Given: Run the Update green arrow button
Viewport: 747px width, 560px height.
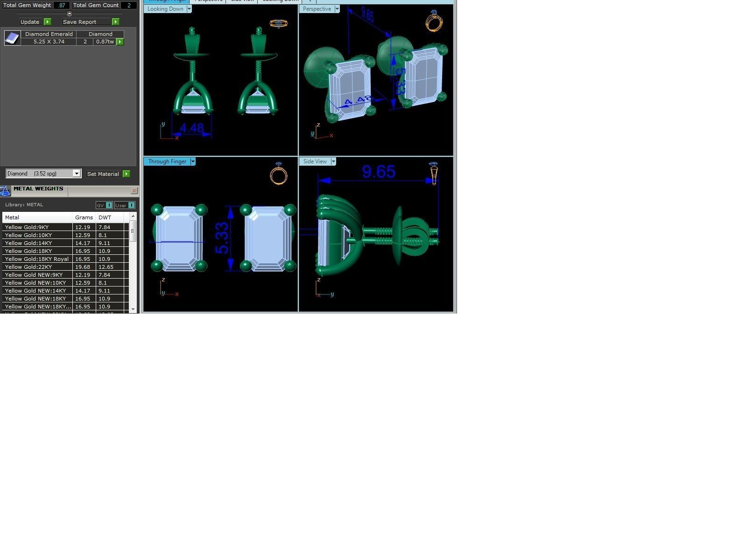Looking at the screenshot, I should (47, 22).
